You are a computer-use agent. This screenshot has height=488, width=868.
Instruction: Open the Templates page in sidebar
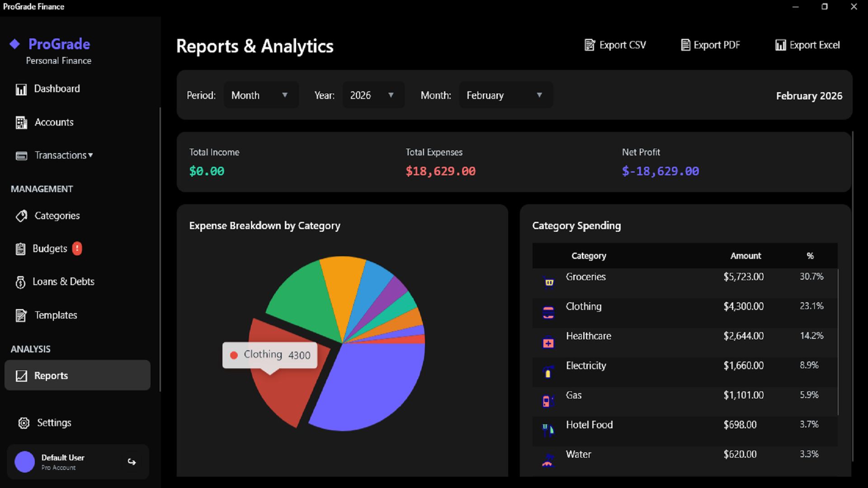(55, 315)
